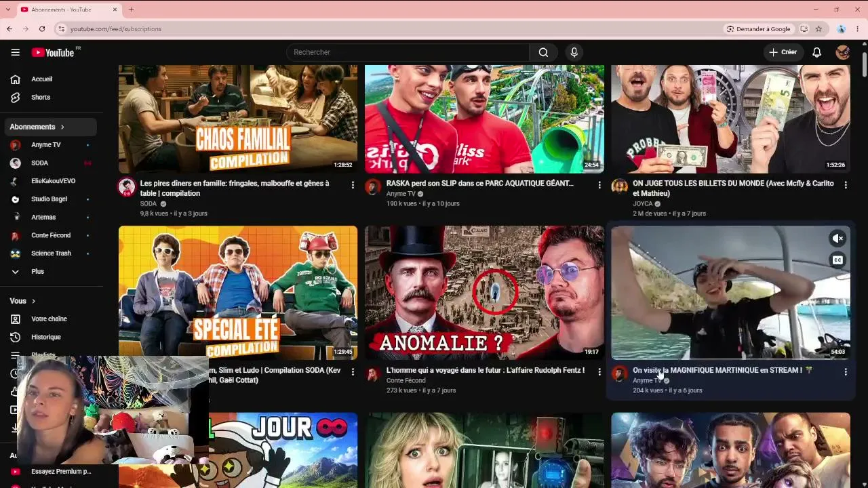Image resolution: width=868 pixels, height=488 pixels.
Task: Reload the page in the browser
Action: [x=42, y=29]
